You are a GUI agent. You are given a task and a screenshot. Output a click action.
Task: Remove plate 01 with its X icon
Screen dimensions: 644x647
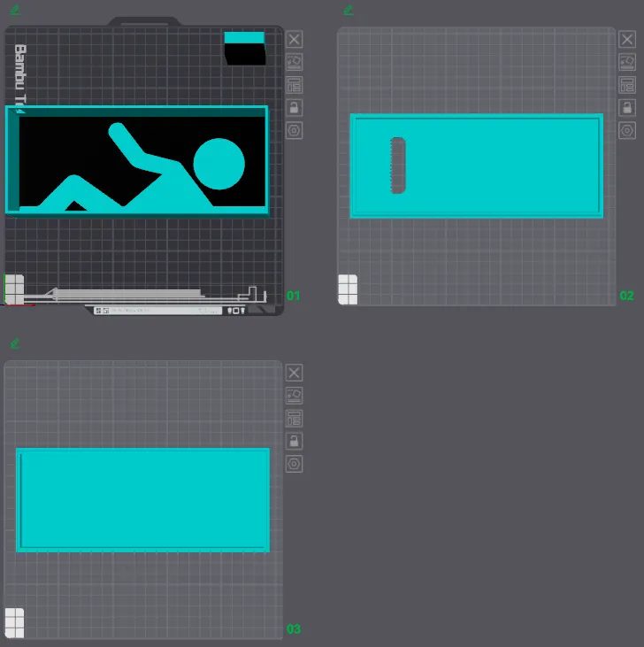(x=294, y=40)
